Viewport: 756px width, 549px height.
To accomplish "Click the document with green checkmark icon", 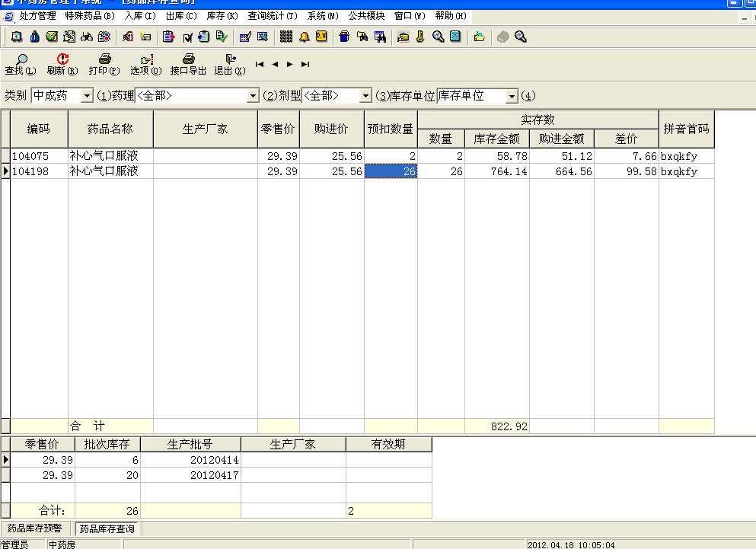I will click(x=222, y=37).
